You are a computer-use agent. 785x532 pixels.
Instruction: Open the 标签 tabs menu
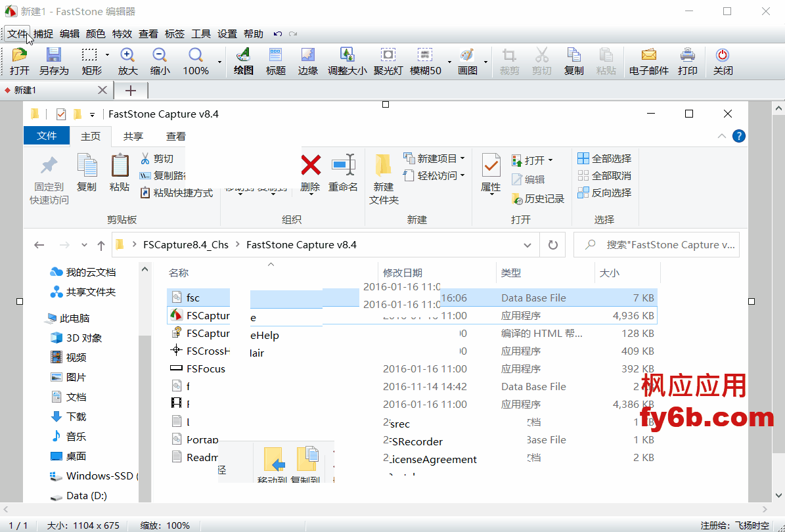175,34
